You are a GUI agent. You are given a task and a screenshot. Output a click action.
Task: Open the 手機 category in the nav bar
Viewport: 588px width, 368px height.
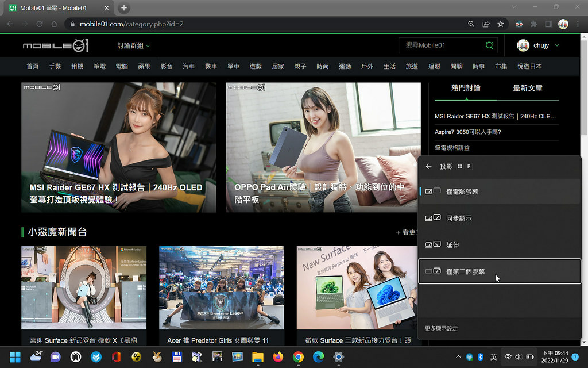pos(55,67)
